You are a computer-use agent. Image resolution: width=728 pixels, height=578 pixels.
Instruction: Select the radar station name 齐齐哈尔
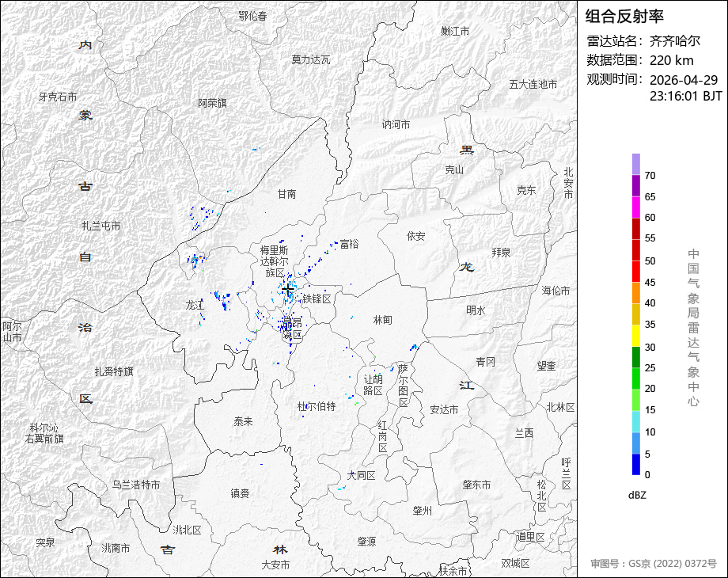[675, 41]
